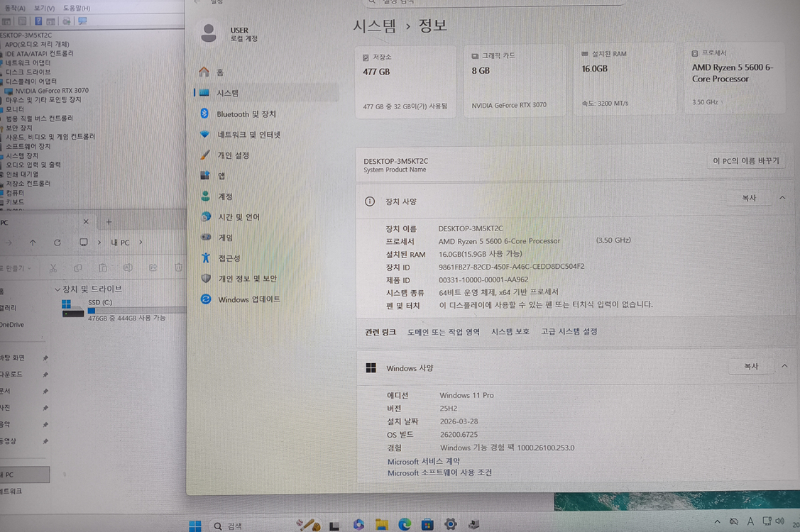Open Microsoft Store from taskbar
This screenshot has height=532, width=800.
(427, 524)
